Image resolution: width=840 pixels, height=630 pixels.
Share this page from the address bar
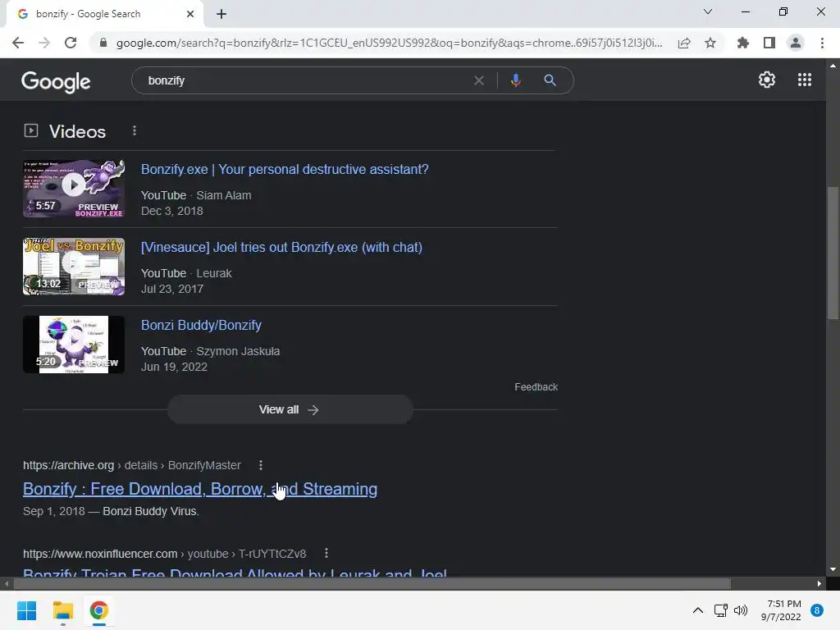684,43
